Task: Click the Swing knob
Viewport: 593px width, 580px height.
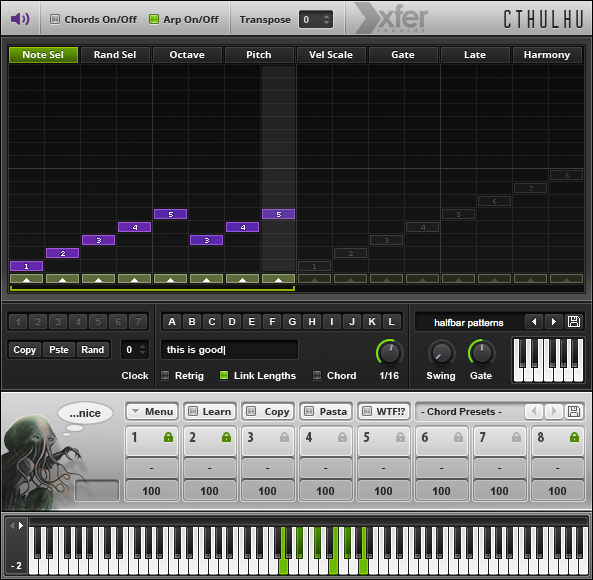Action: coord(441,353)
